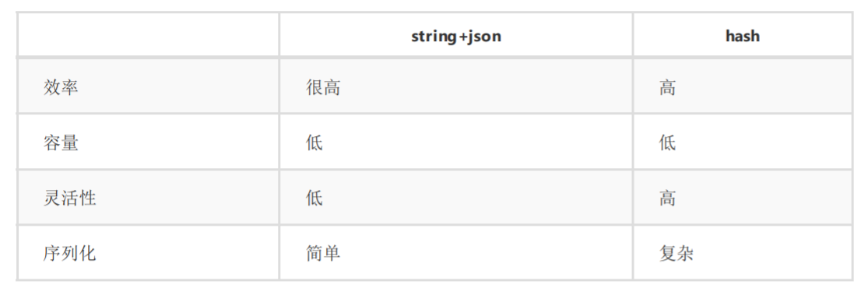
Task: Select 容量 row's 低 under string+json
Action: click(314, 142)
